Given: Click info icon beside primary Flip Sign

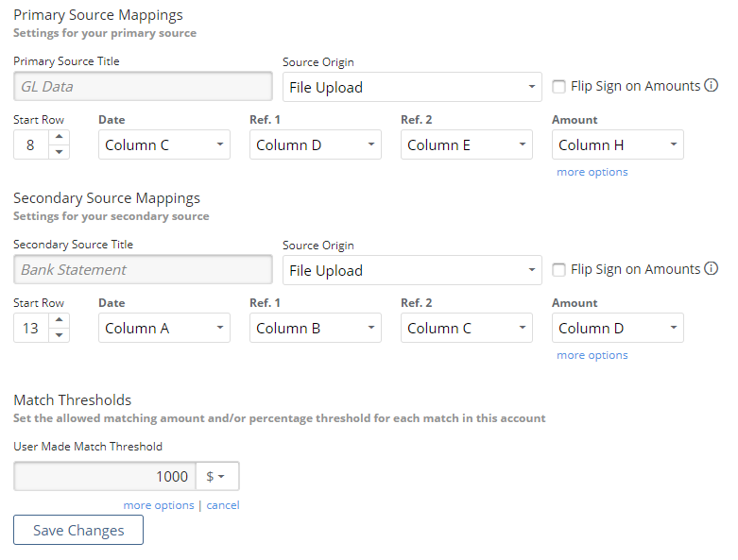Looking at the screenshot, I should [x=711, y=85].
